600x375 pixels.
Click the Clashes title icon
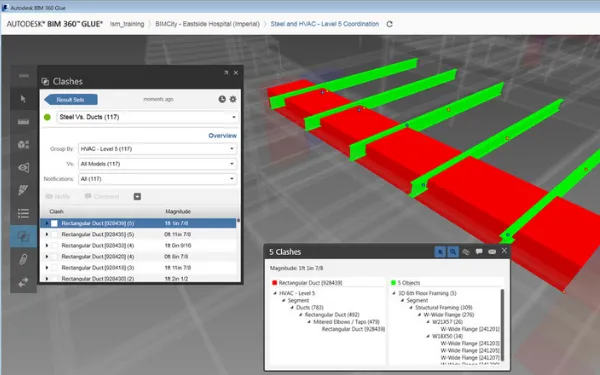(x=45, y=82)
